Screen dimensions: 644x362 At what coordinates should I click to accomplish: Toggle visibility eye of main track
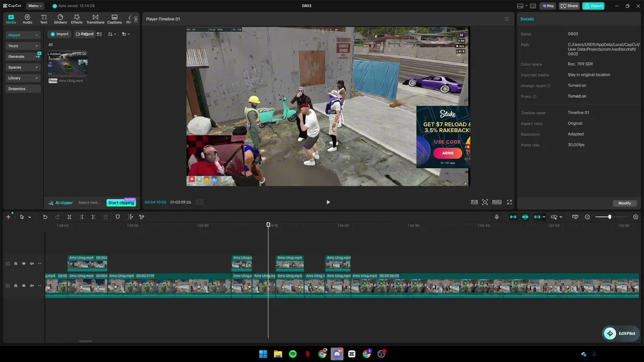(24, 286)
